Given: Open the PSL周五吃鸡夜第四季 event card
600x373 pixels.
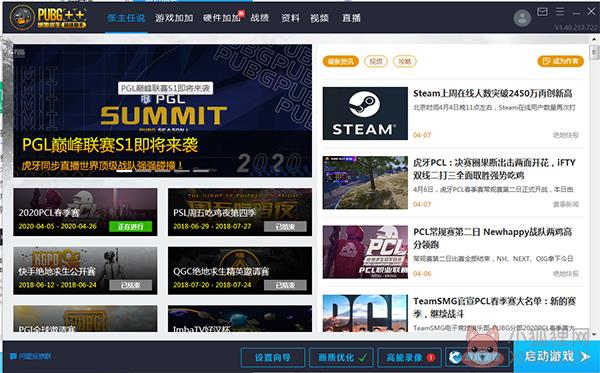Looking at the screenshot, I should pos(240,212).
